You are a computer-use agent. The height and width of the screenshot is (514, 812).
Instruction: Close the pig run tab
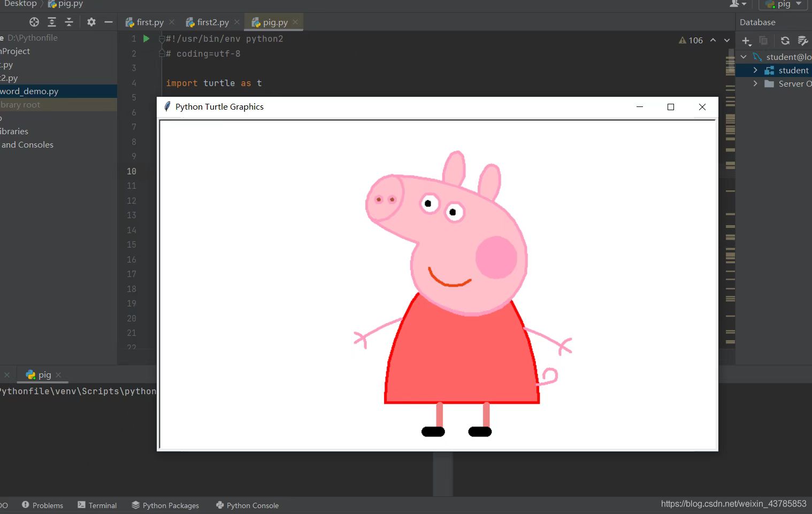58,375
